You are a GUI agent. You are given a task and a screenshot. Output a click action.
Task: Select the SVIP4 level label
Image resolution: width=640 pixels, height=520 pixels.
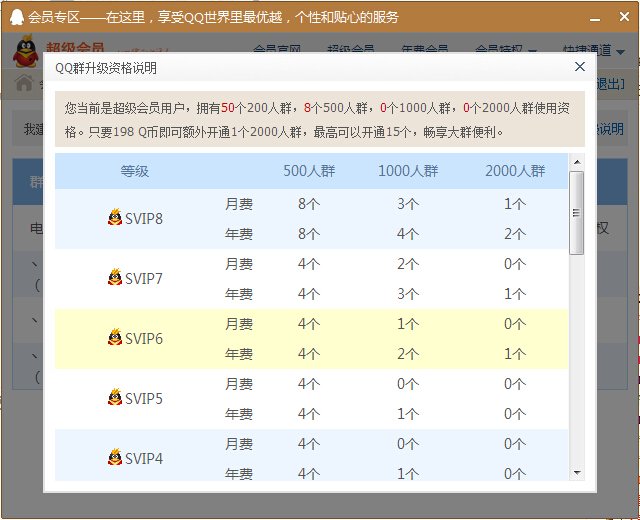point(144,459)
